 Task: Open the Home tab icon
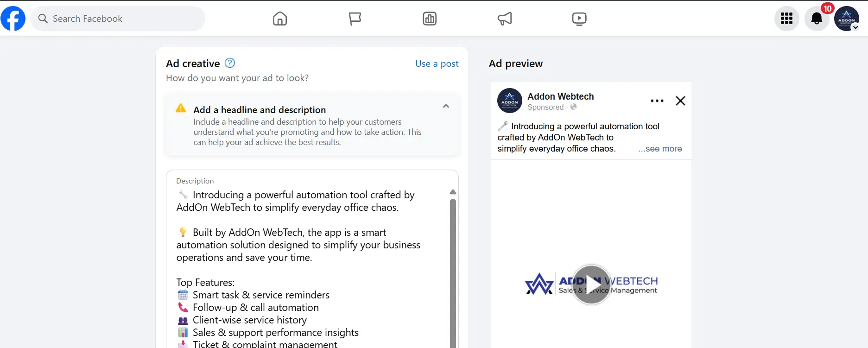click(280, 19)
